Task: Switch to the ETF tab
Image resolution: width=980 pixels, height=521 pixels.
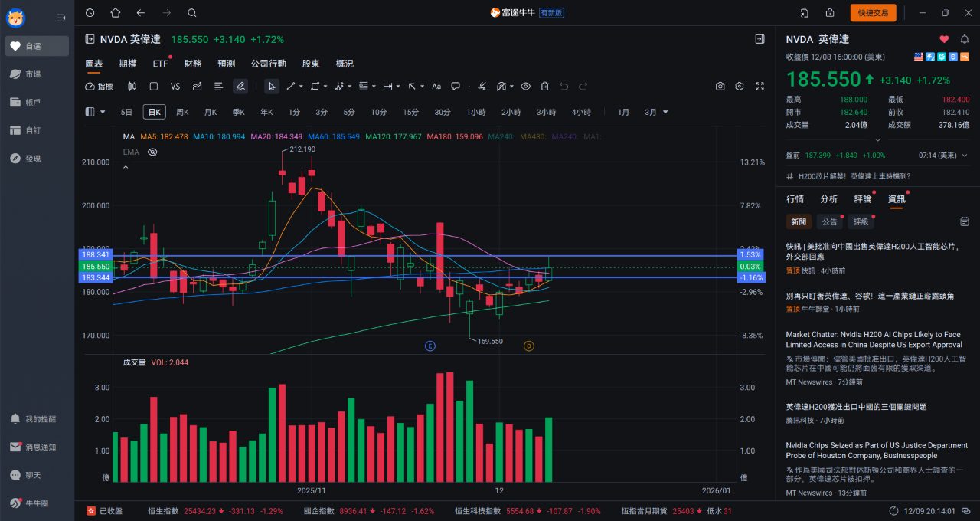Action: click(x=160, y=64)
